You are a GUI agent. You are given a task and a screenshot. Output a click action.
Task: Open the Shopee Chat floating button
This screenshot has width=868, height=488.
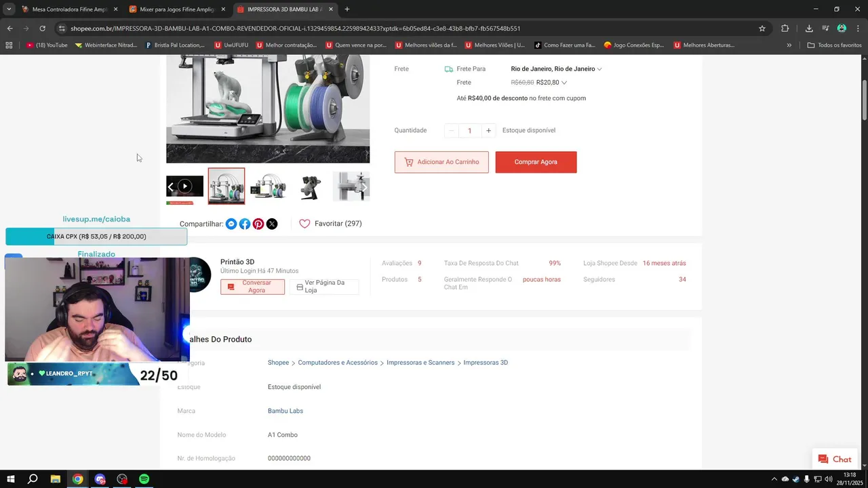click(x=835, y=459)
